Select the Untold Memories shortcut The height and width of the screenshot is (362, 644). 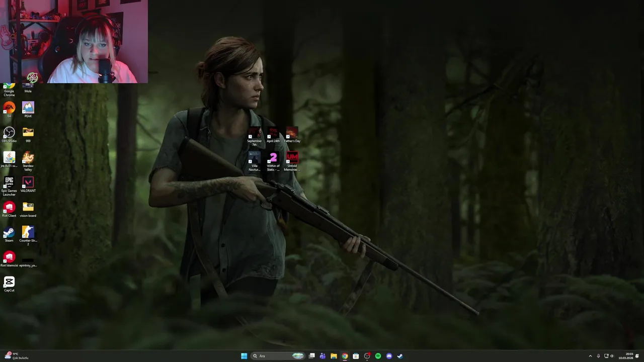tap(292, 162)
